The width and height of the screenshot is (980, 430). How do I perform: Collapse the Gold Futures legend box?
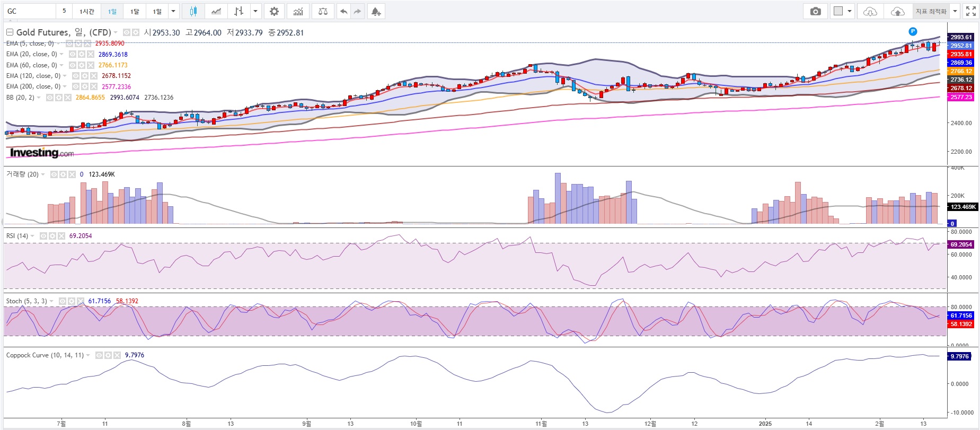[x=10, y=32]
